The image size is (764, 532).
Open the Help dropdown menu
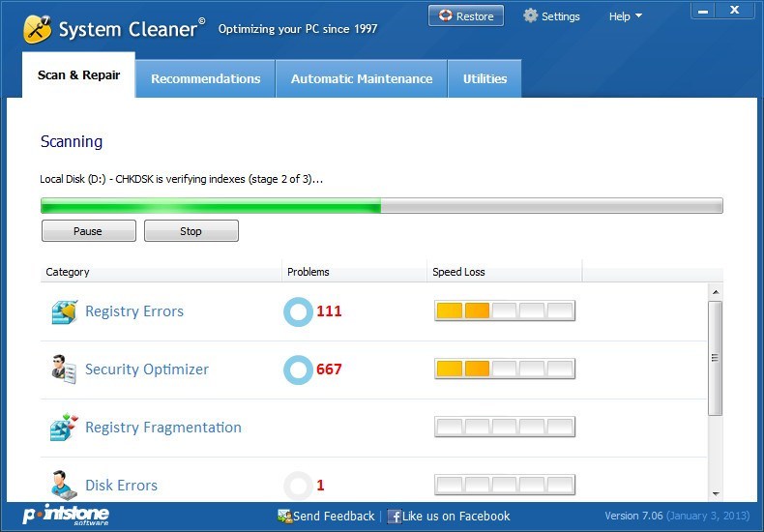coord(625,16)
